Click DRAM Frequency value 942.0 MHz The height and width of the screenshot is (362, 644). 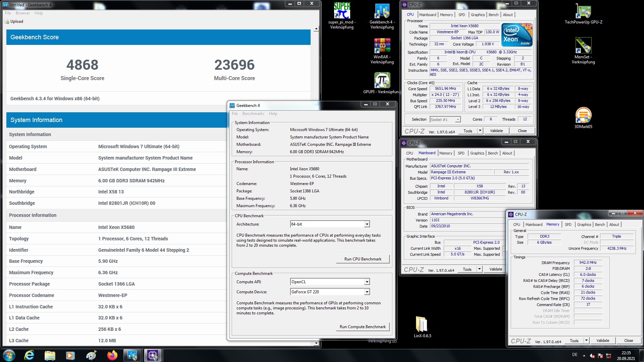point(588,263)
